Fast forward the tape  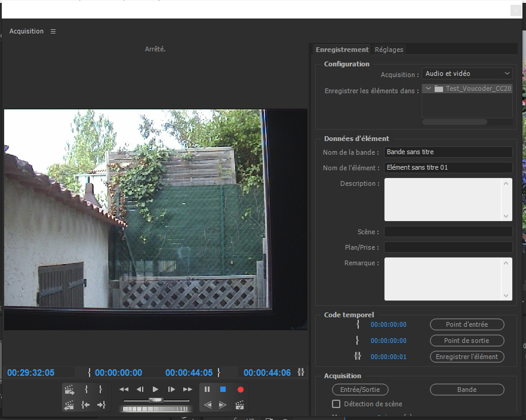[187, 390]
